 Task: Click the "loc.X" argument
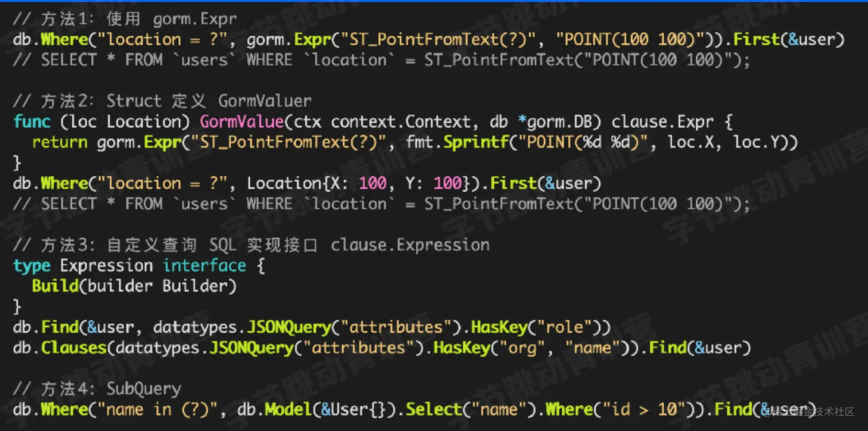click(692, 142)
